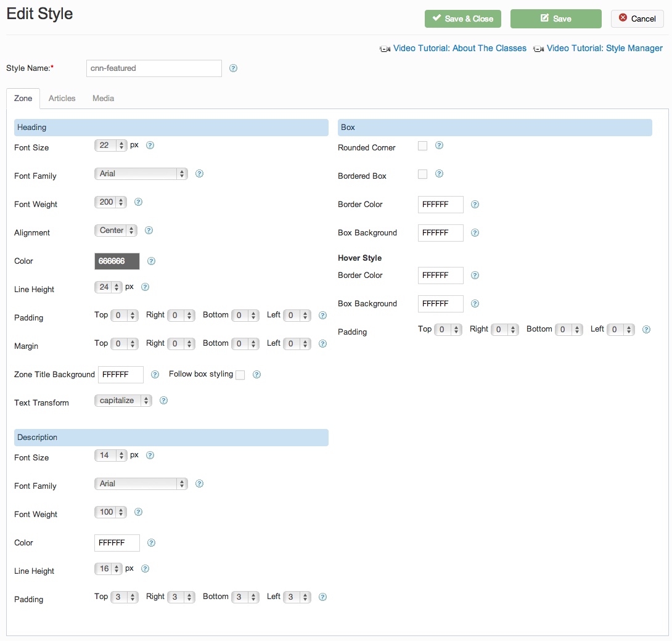Switch to the Articles tab
672x641 pixels.
point(62,99)
